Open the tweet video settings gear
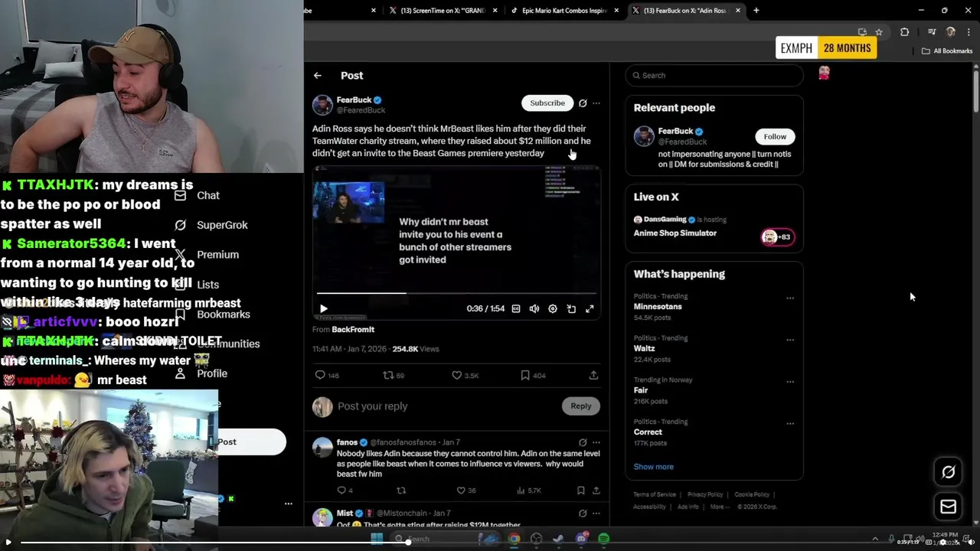Screen dimensions: 980x551 coord(553,308)
